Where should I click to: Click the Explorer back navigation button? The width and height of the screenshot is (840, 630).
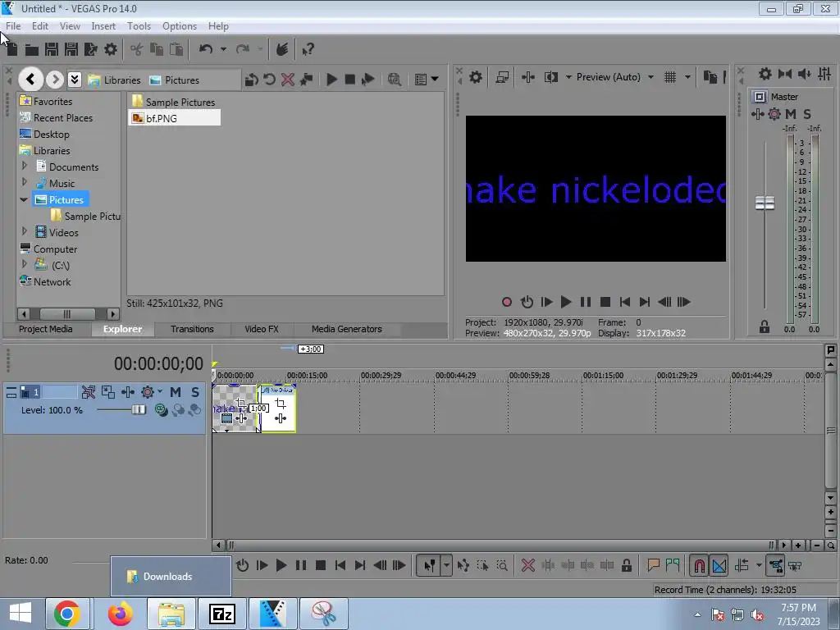tap(30, 80)
